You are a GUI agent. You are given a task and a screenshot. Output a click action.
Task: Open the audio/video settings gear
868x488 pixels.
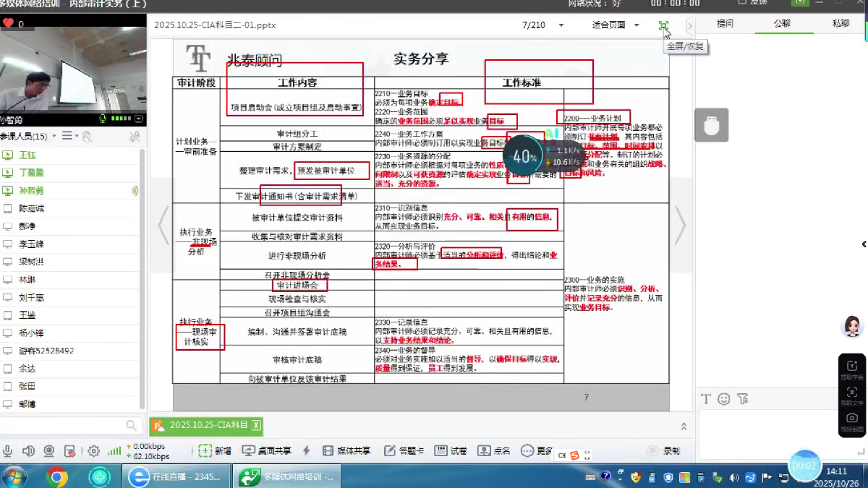pos(93,451)
